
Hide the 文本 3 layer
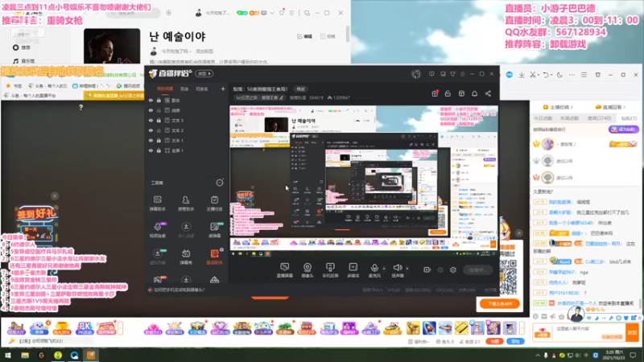click(151, 120)
